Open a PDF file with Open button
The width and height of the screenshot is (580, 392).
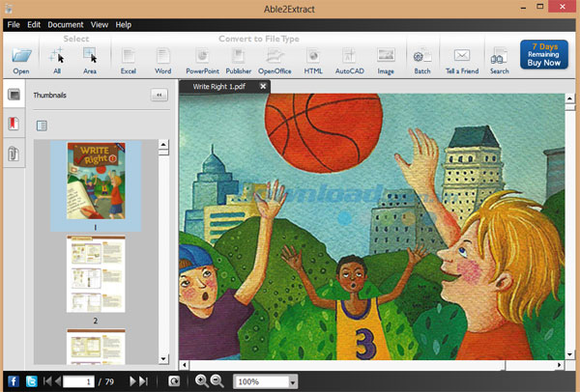point(21,59)
